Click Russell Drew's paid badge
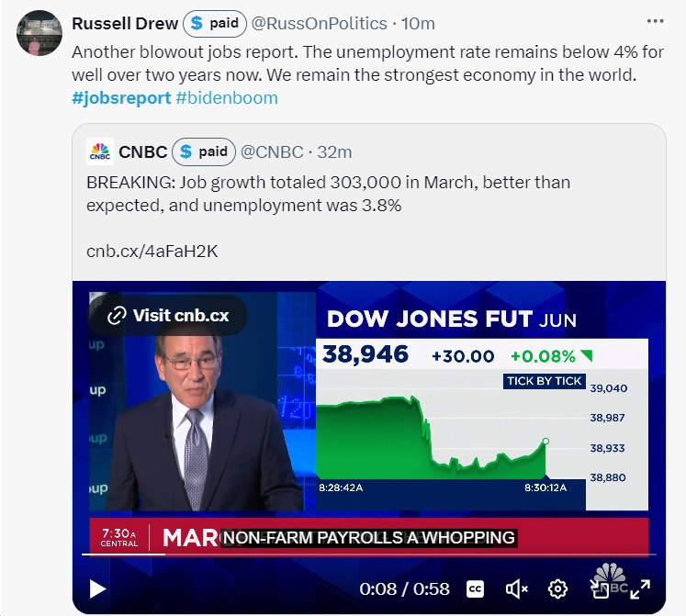The height and width of the screenshot is (616, 686). tap(215, 23)
